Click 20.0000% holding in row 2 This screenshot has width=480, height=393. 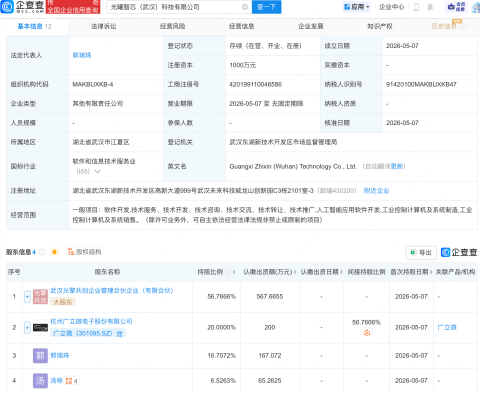(221, 327)
